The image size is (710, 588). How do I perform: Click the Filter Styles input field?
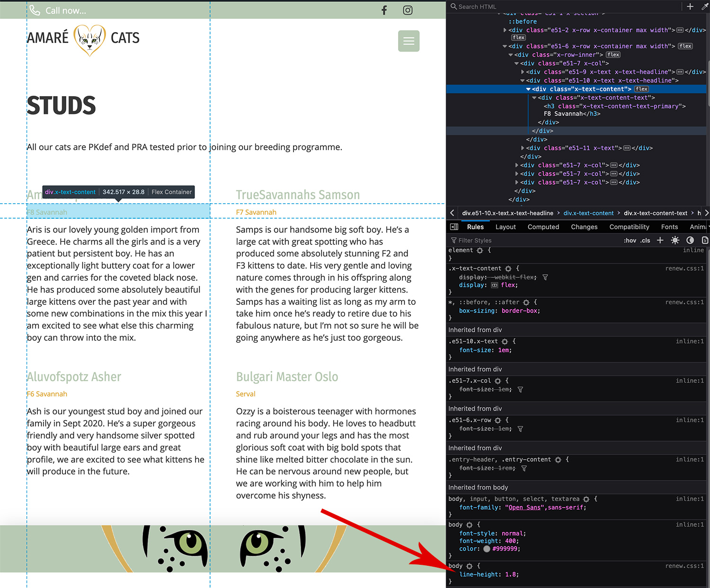coord(521,241)
